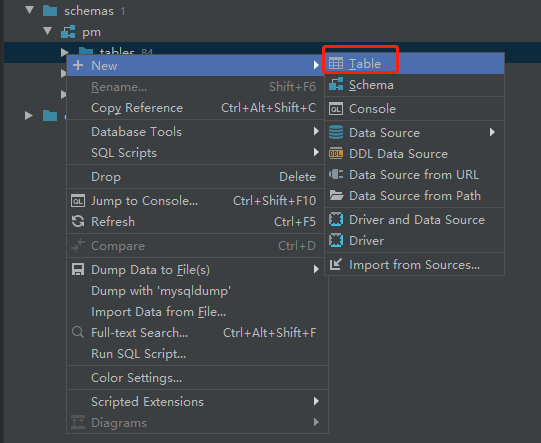Choose New in the context menu
Image resolution: width=541 pixels, height=443 pixels.
[x=196, y=65]
